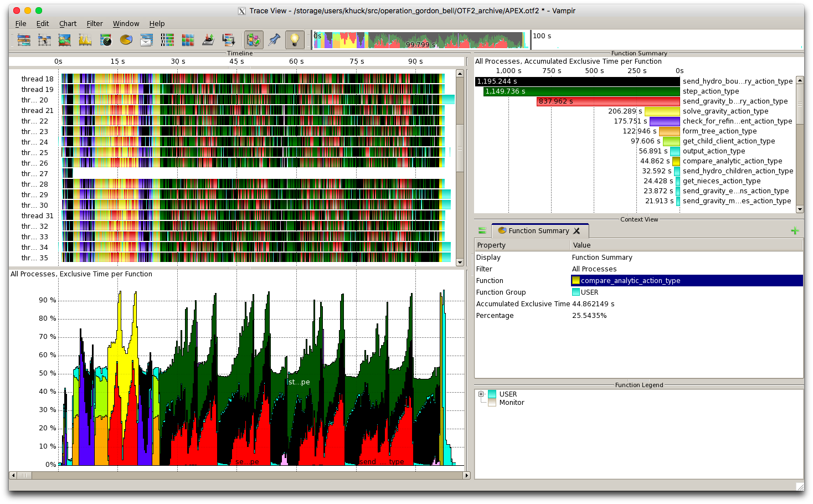The height and width of the screenshot is (504, 813).
Task: Click the USER function group color swatch
Action: [x=576, y=292]
